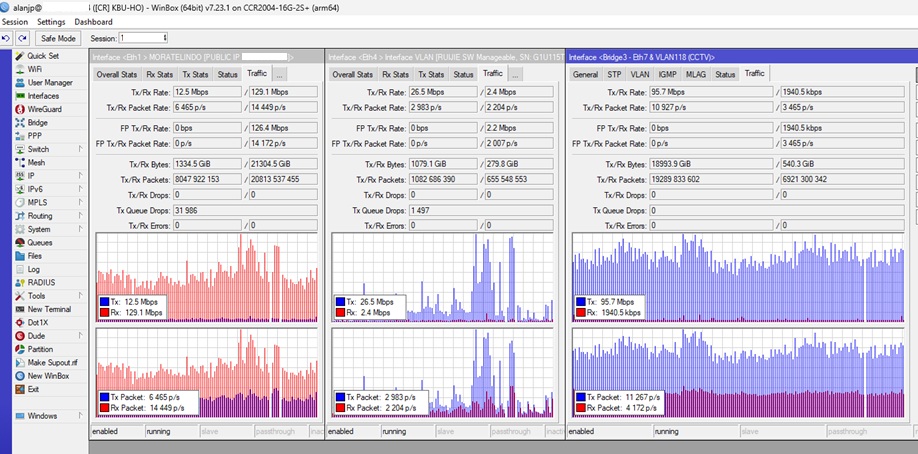Viewport: 918px width, 454px height.
Task: Select Status tab in Eth4 window
Action: pyautogui.click(x=463, y=74)
